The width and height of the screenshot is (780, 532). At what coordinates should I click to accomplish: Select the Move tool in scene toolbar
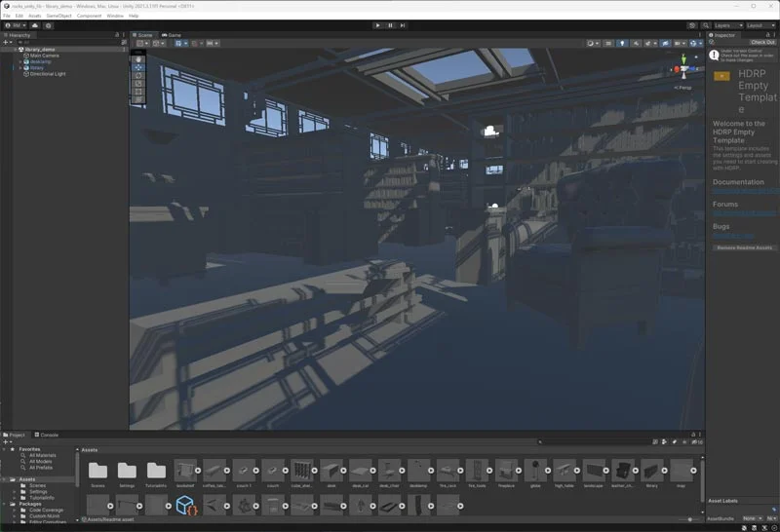138,67
